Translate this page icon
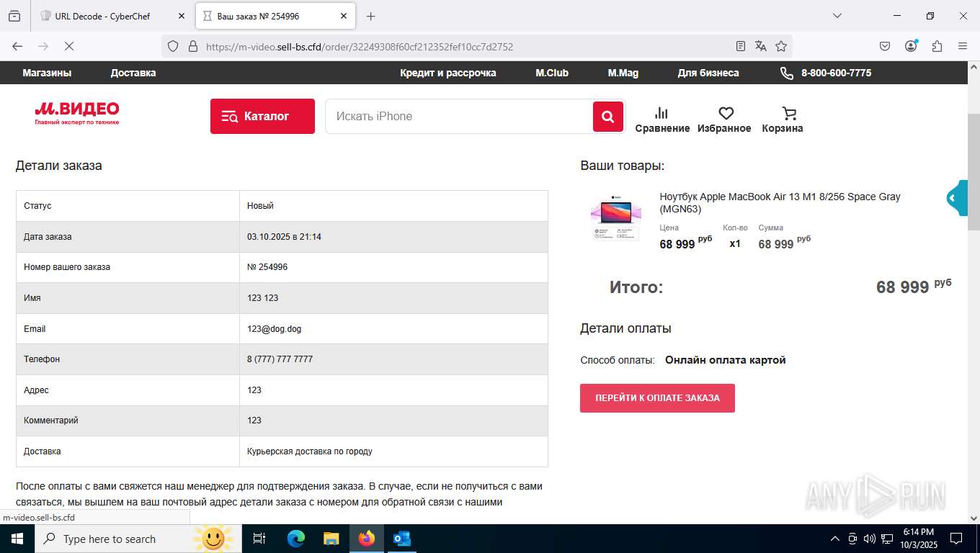The image size is (980, 553). 761,46
